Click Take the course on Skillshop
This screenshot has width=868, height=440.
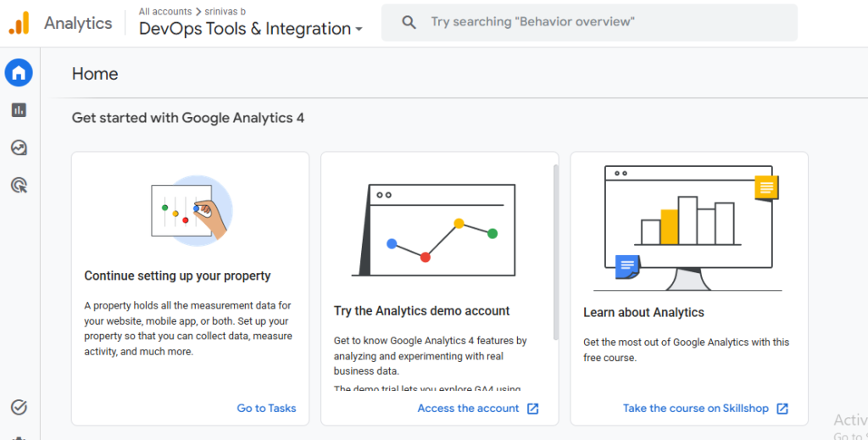(x=696, y=409)
